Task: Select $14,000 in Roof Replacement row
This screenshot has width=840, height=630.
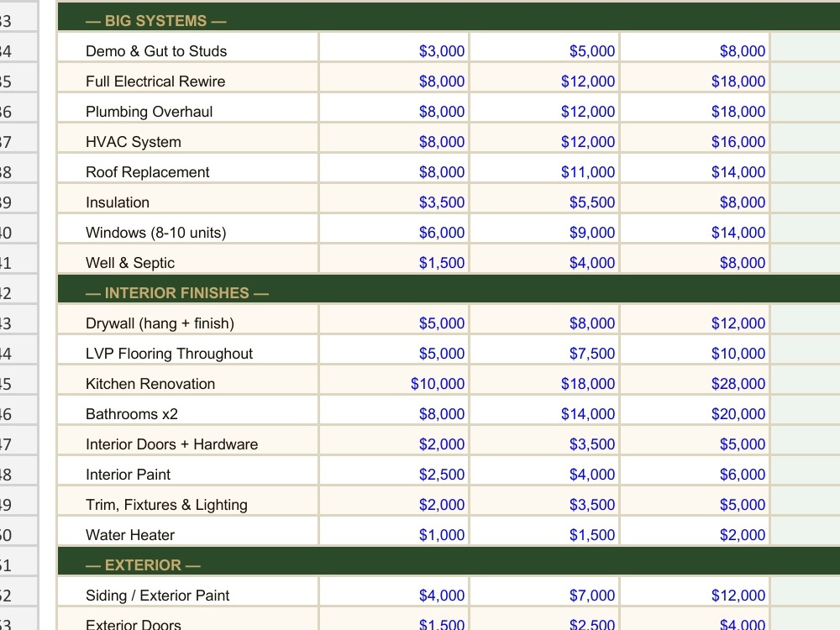Action: (x=696, y=168)
